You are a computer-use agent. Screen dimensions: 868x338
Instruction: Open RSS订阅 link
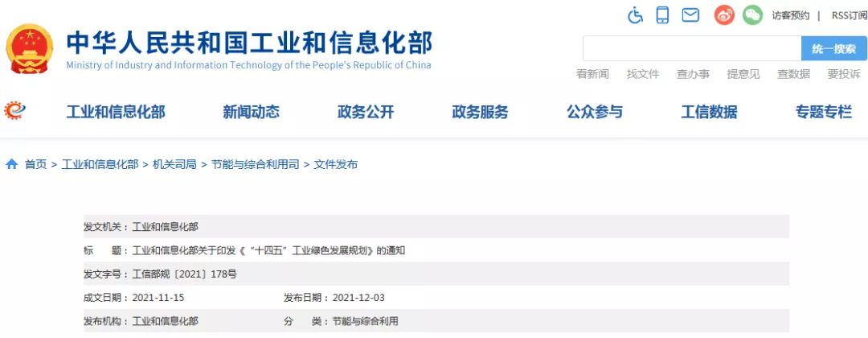[x=850, y=15]
